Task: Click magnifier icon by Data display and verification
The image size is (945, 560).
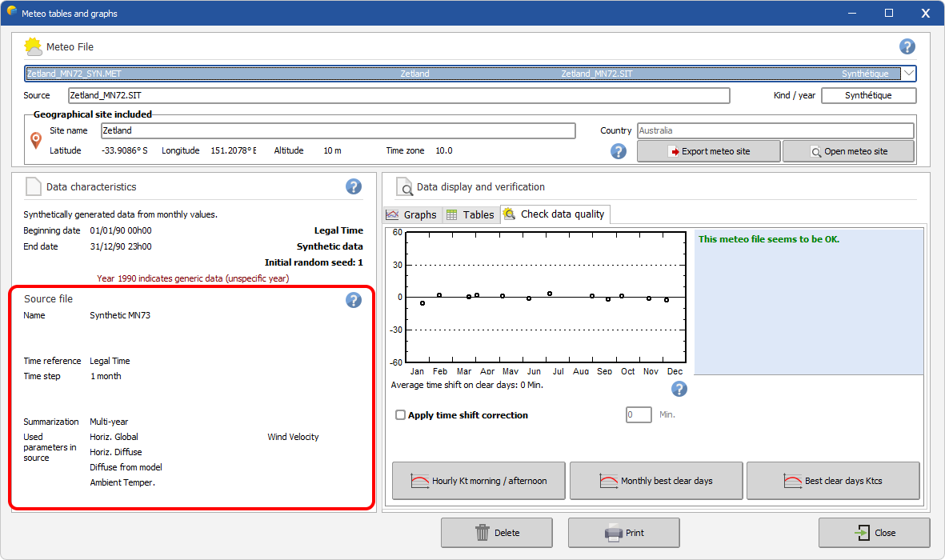Action: click(405, 187)
